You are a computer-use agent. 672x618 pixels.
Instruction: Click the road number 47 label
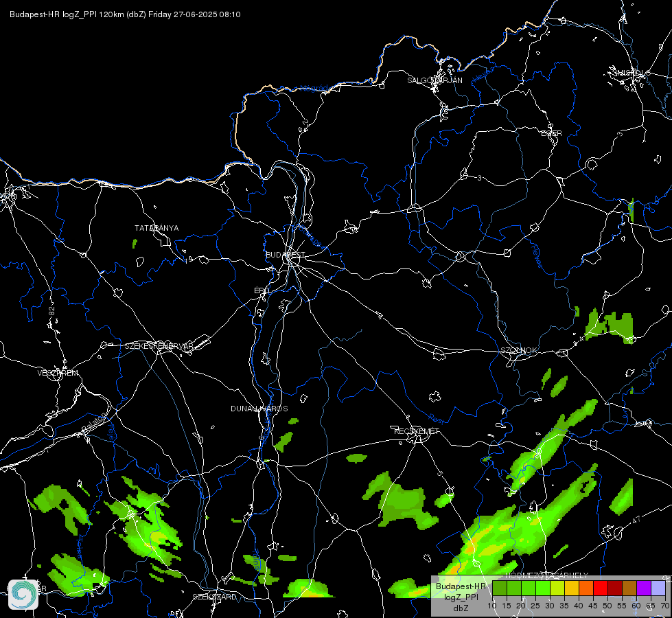click(636, 520)
